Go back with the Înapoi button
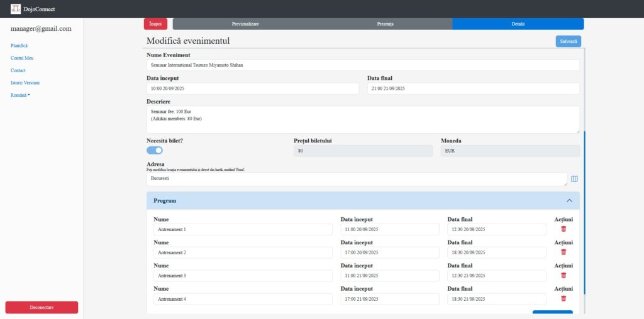This screenshot has height=319, width=644. tap(156, 24)
